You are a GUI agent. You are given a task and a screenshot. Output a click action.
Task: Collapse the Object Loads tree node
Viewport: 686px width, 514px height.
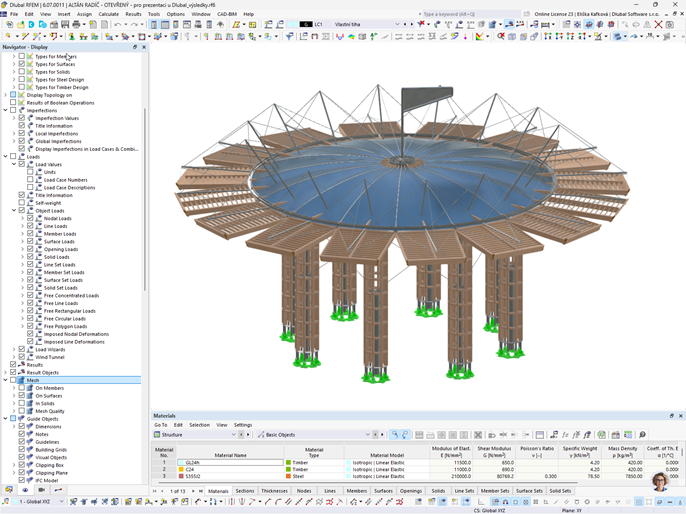[14, 210]
